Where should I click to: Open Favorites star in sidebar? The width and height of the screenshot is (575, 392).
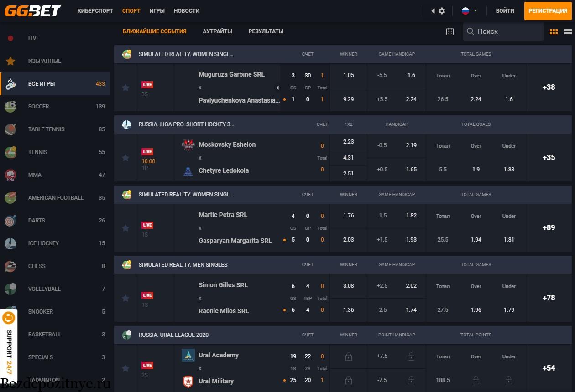[10, 61]
